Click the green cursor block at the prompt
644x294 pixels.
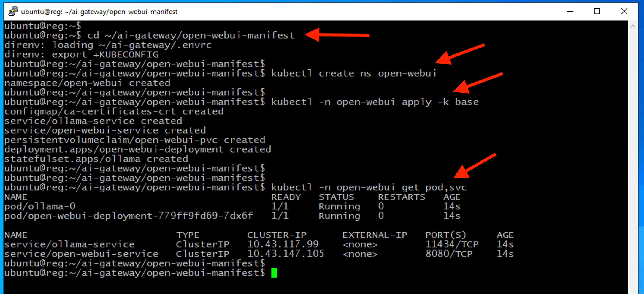[274, 273]
